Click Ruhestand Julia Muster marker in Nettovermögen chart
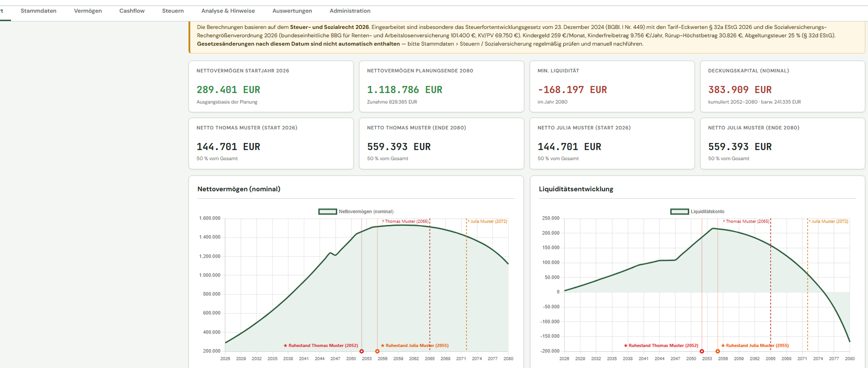The height and width of the screenshot is (368, 868). pyautogui.click(x=377, y=351)
